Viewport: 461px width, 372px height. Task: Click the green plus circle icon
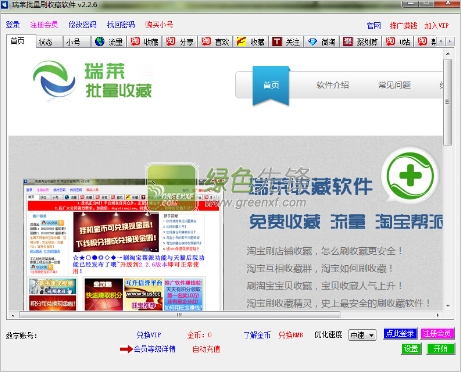coord(410,175)
